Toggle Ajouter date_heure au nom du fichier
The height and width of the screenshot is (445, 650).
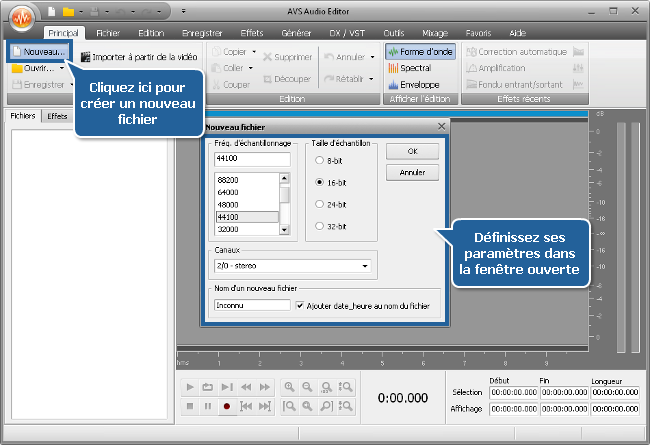click(301, 305)
